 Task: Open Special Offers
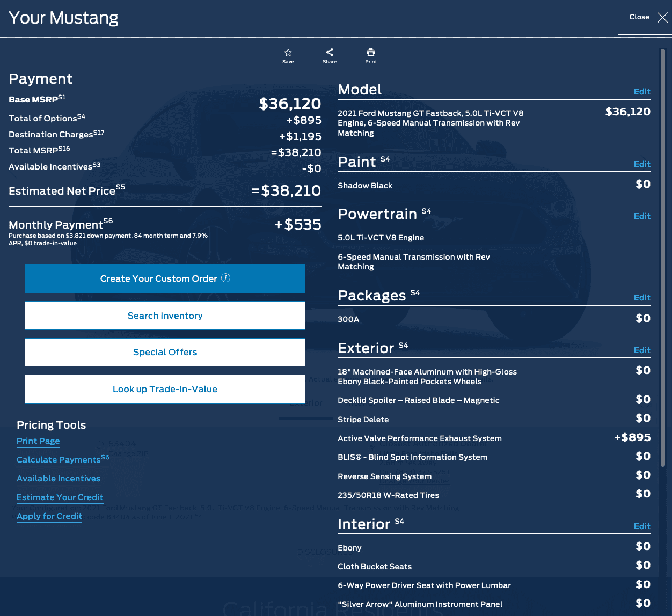[165, 352]
